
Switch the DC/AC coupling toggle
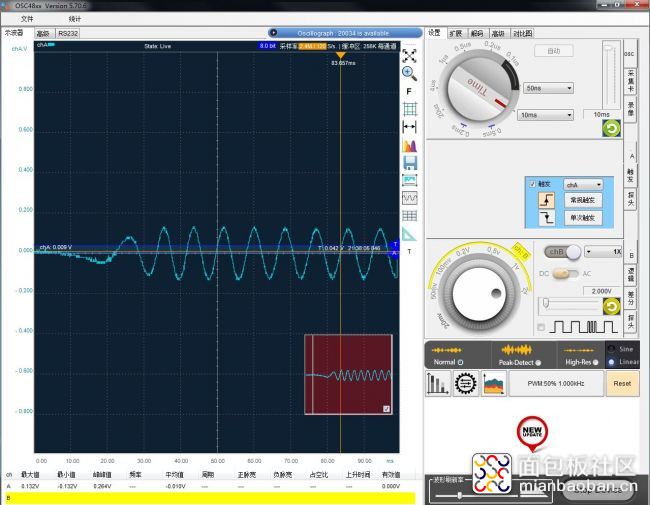(x=565, y=274)
